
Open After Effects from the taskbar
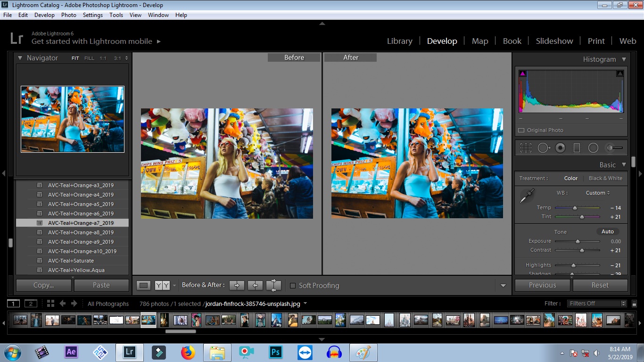[x=71, y=352]
